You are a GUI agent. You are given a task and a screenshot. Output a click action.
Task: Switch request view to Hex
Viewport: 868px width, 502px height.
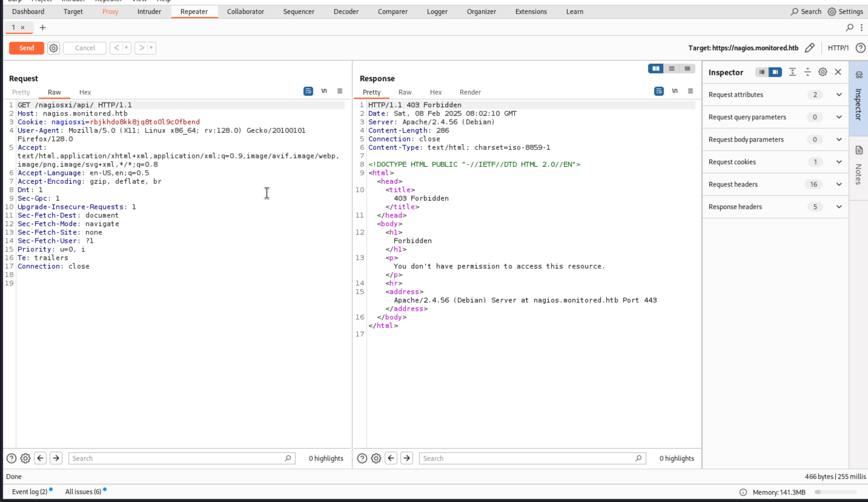(x=85, y=92)
